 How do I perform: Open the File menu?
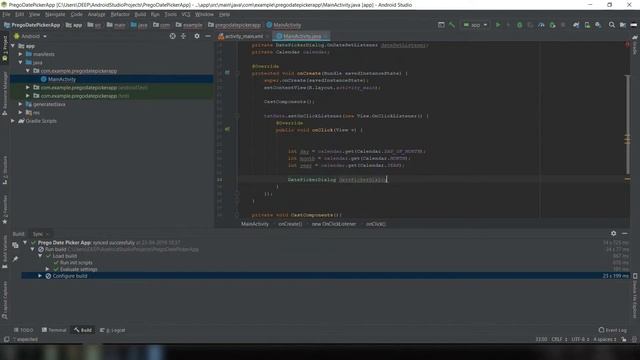(6, 14)
